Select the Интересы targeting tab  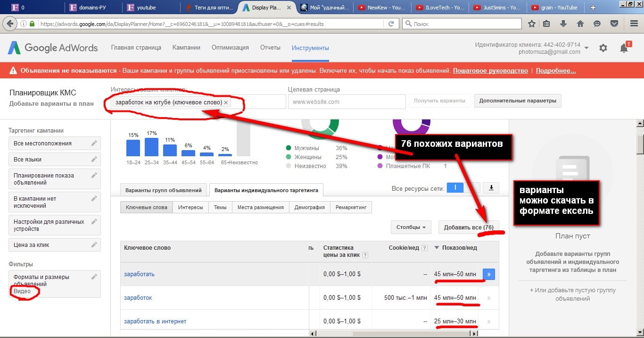(x=190, y=207)
